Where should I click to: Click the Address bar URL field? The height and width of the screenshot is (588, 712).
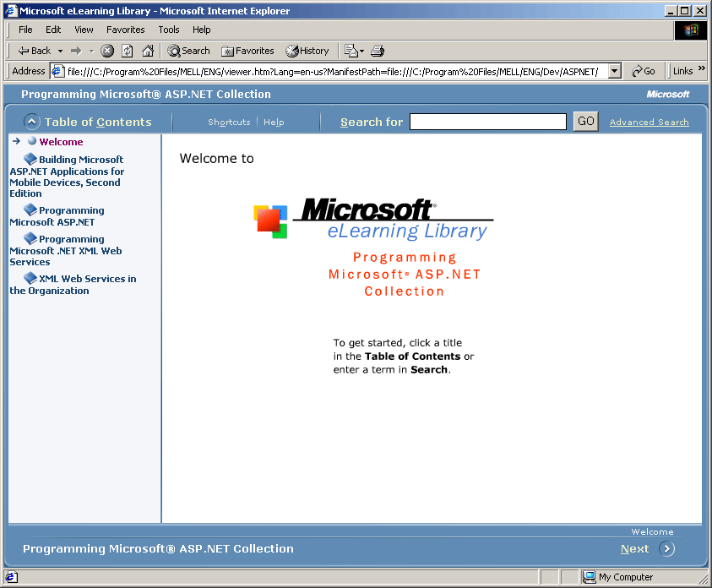(x=337, y=71)
